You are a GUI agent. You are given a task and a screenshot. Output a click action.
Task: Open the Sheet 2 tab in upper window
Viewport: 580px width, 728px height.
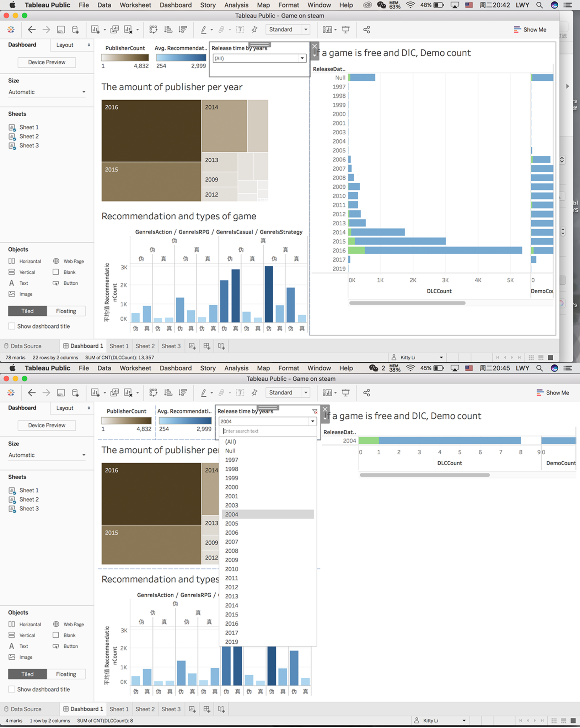[x=145, y=346]
